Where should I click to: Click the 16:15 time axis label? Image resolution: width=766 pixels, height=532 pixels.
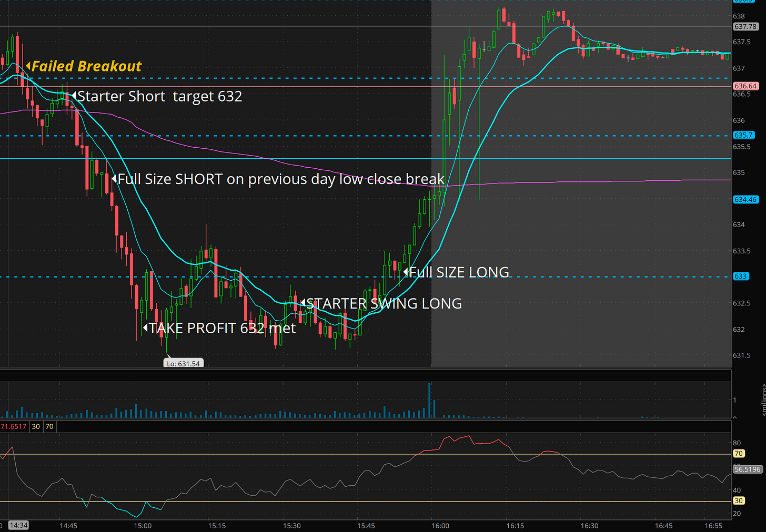click(x=515, y=526)
